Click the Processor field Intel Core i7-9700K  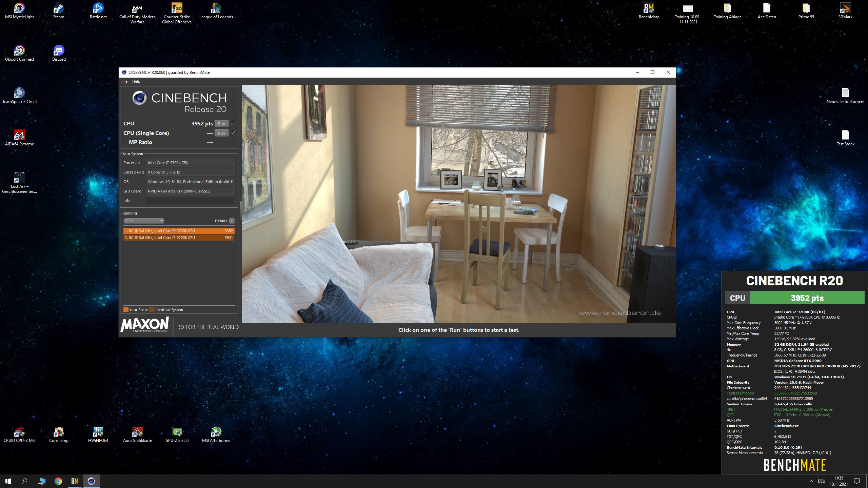pos(190,163)
